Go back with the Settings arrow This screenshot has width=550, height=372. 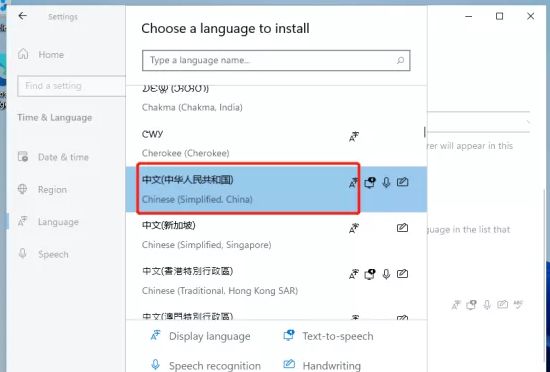point(22,16)
